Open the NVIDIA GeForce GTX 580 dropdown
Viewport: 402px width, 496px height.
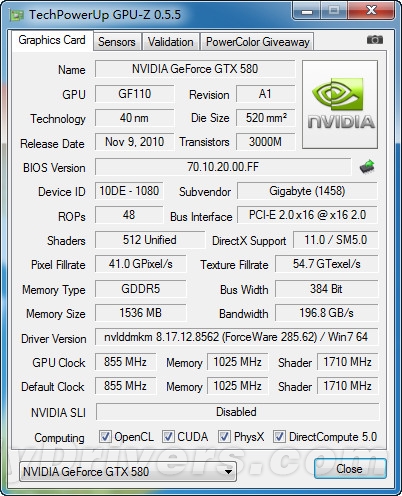click(128, 471)
